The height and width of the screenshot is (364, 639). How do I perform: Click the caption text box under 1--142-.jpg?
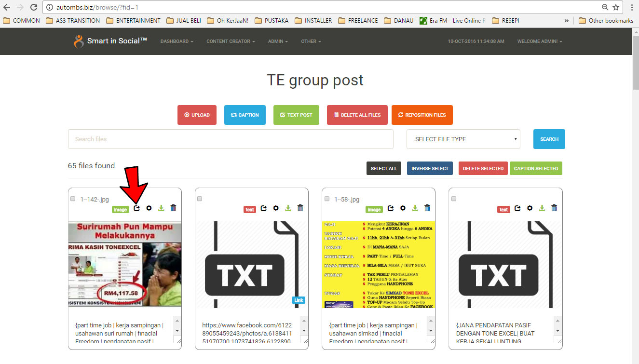125,330
